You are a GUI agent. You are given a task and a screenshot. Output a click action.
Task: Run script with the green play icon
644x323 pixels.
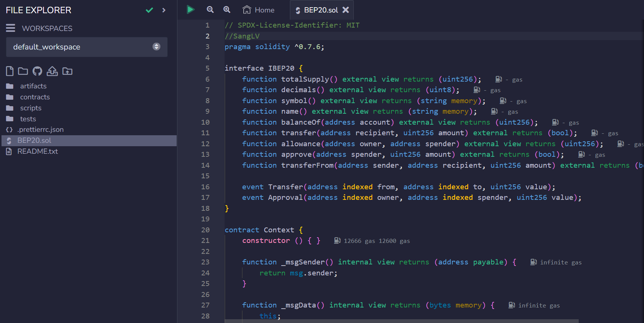(x=191, y=9)
